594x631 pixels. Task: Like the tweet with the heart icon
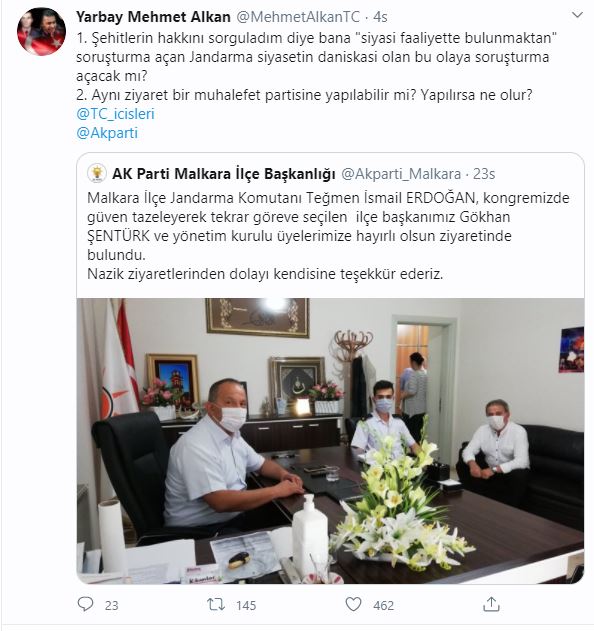(x=353, y=604)
